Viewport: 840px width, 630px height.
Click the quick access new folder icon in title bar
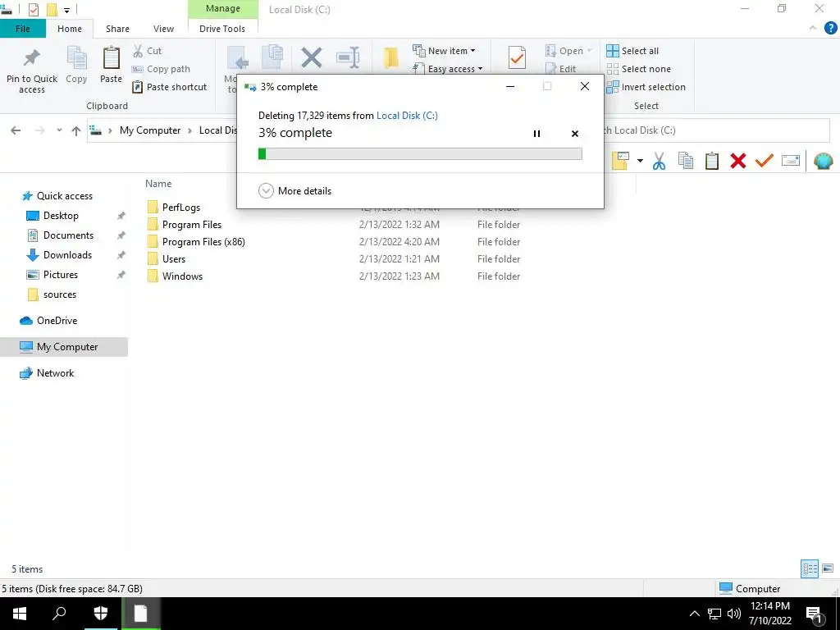pos(52,9)
